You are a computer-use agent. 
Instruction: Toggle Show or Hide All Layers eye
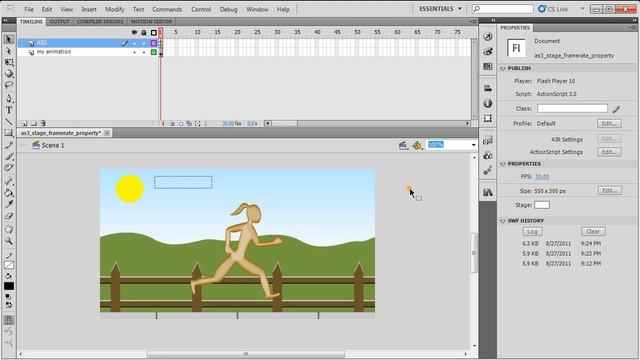[x=134, y=32]
